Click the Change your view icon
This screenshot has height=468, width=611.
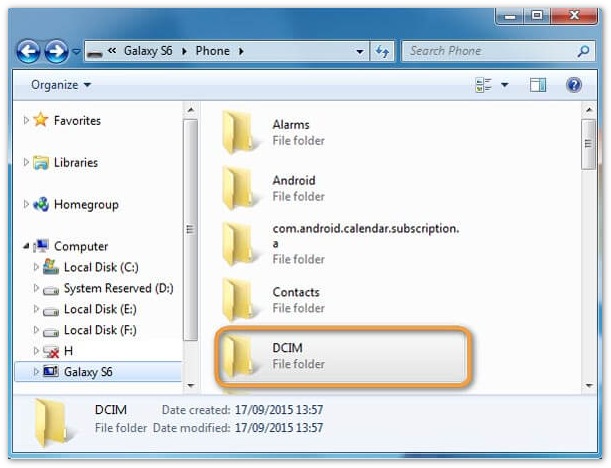(x=484, y=85)
